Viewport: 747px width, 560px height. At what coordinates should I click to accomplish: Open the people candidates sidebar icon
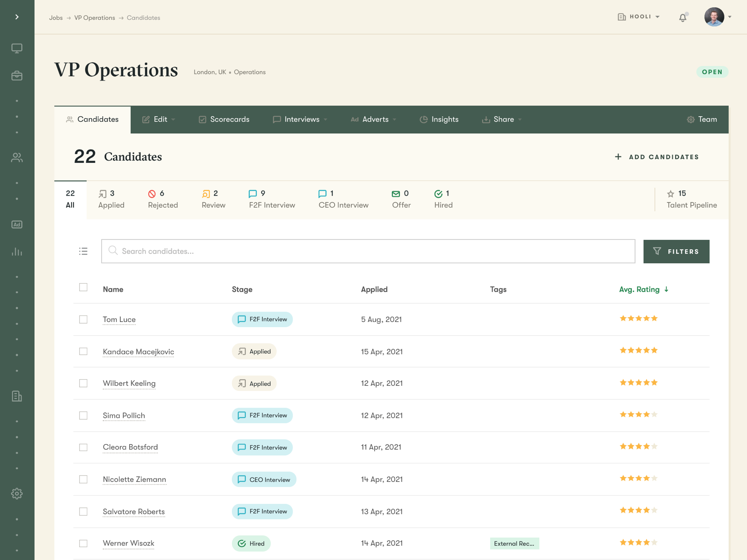click(x=17, y=157)
